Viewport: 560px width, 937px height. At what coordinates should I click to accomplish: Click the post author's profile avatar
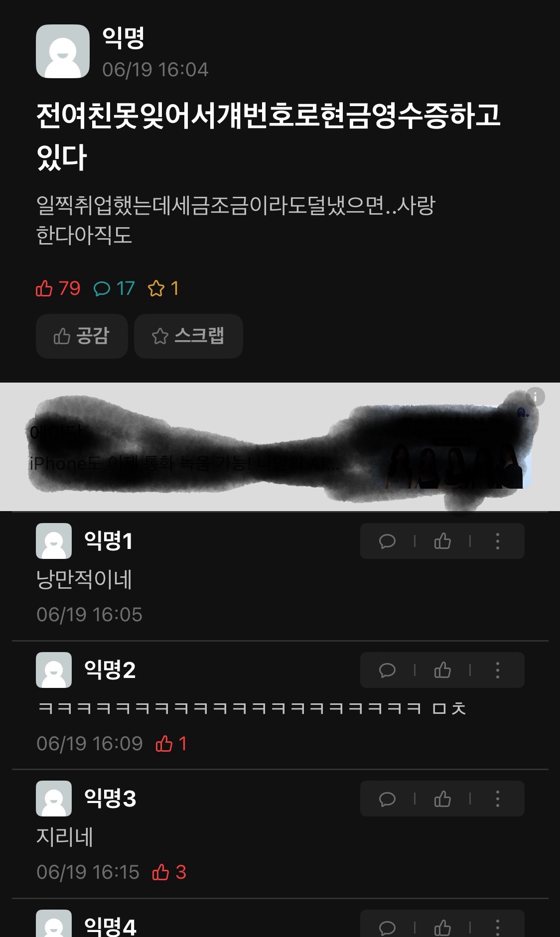[x=63, y=51]
